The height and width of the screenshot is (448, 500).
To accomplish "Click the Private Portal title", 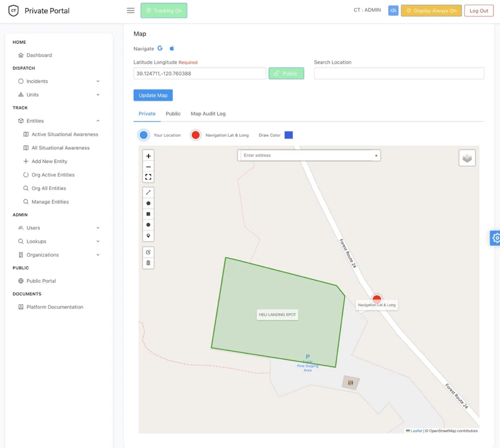I will click(x=47, y=11).
